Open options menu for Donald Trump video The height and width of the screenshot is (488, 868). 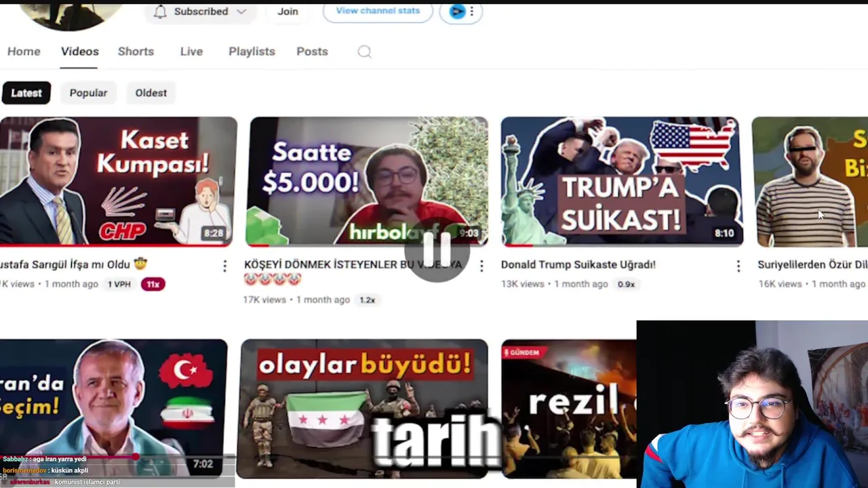[738, 266]
